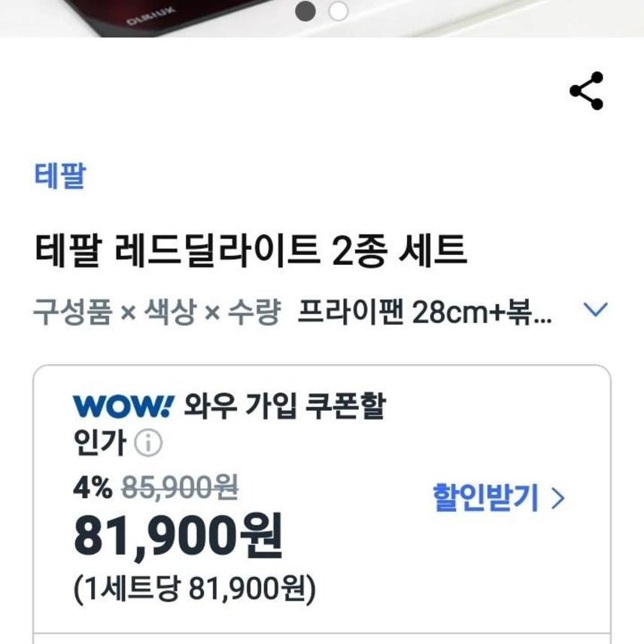Viewport: 644px width, 644px height.
Task: Expand the product options chevron
Action: point(596,309)
